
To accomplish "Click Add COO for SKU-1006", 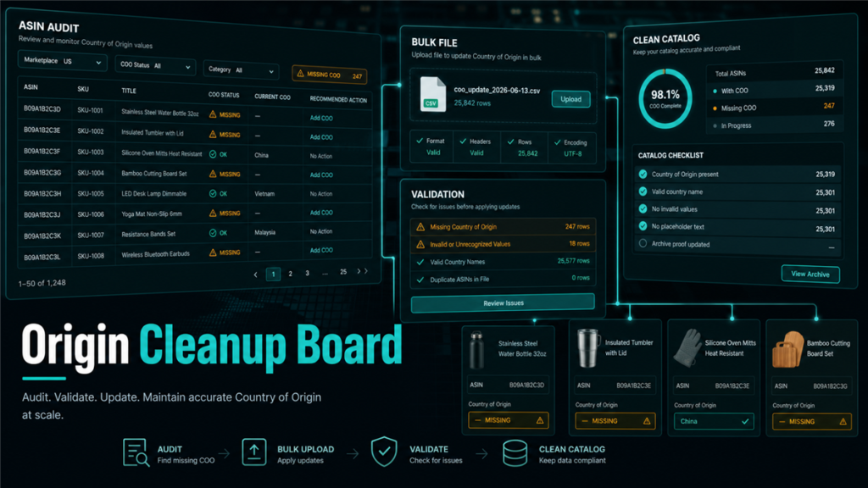I will 321,213.
